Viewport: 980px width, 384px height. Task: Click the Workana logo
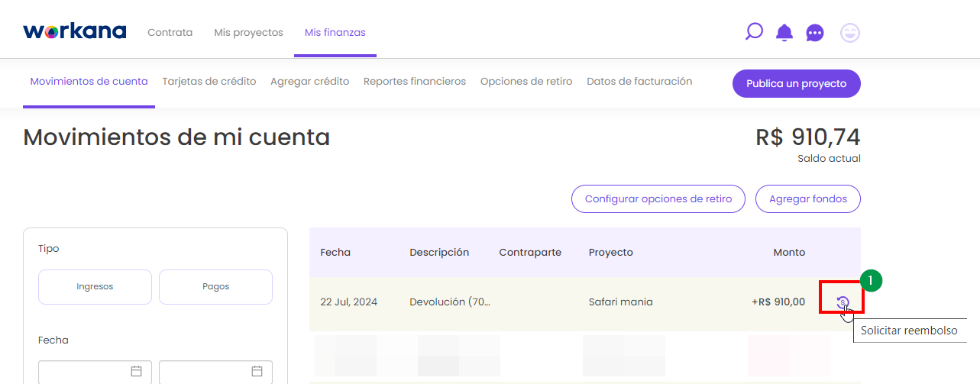[x=74, y=32]
